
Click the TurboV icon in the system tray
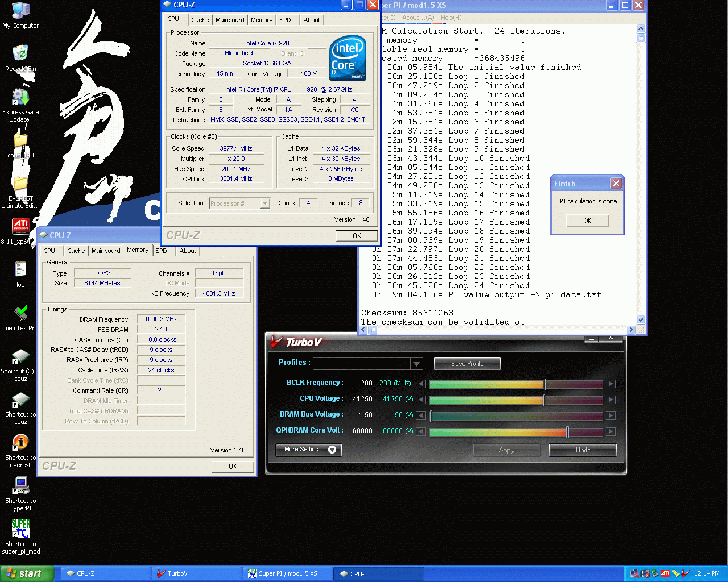click(x=685, y=573)
